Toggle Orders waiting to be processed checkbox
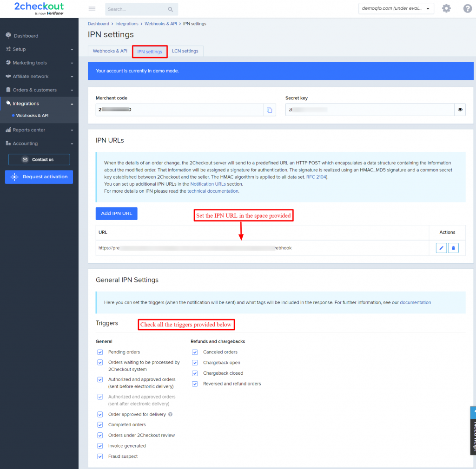This screenshot has height=469, width=476. click(100, 362)
